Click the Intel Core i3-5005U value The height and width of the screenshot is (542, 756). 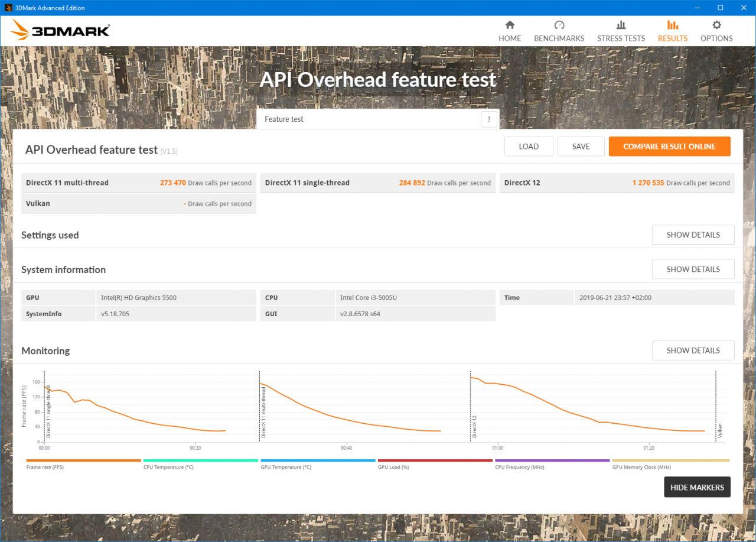369,297
